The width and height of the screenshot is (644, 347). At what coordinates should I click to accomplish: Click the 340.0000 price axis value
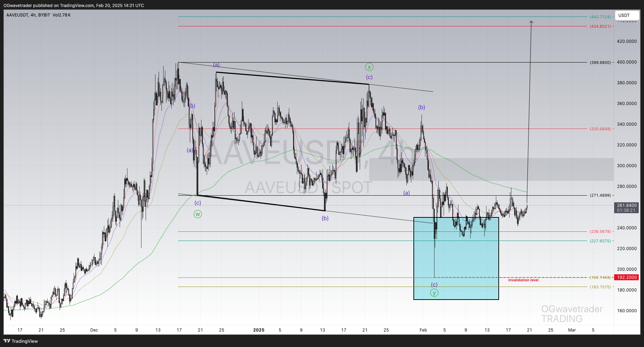point(627,124)
